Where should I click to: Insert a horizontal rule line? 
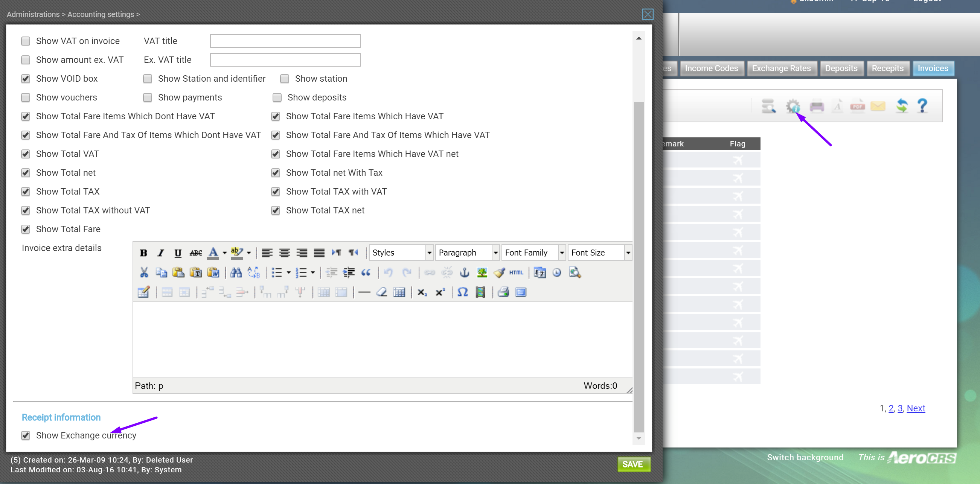click(364, 292)
